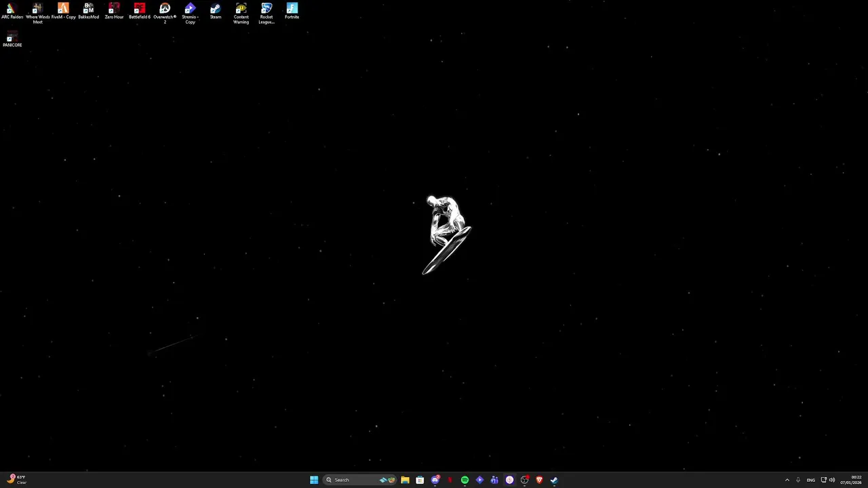Open the Where Winds Meet shortcut

pyautogui.click(x=37, y=14)
